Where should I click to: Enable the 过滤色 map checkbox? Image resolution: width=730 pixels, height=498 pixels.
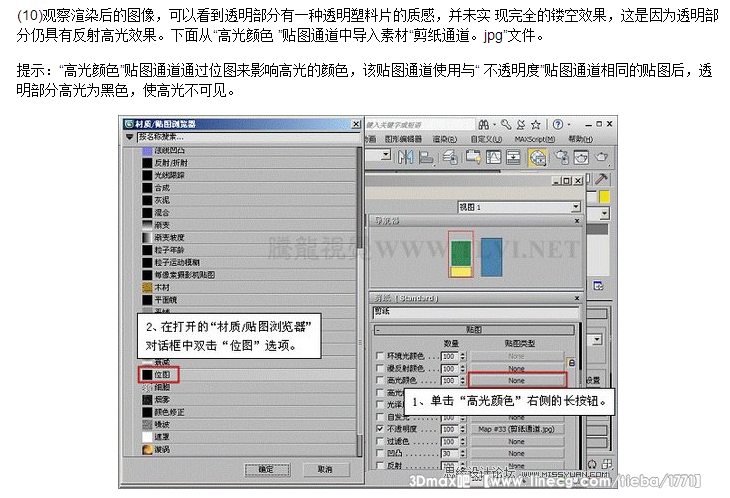[x=380, y=441]
